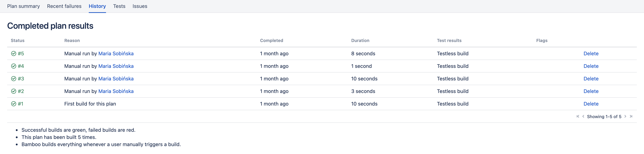Viewport: 644px width, 154px height.
Task: Open build #2 result
Action: pyautogui.click(x=21, y=91)
